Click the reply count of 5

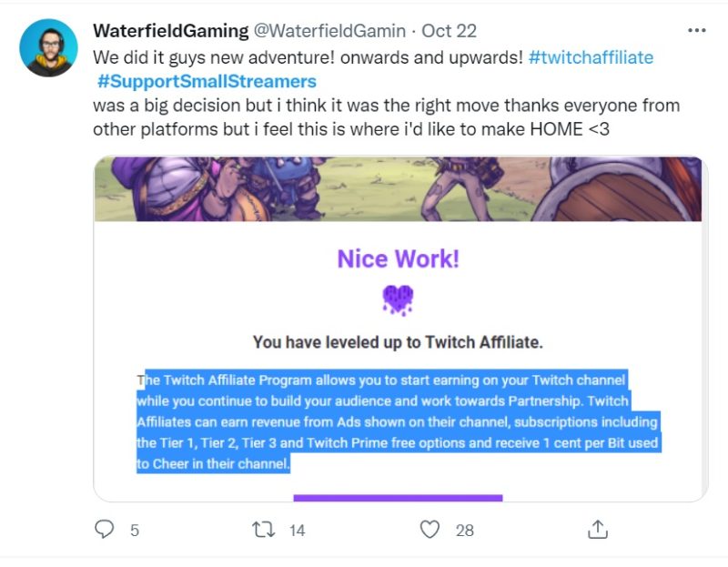pyautogui.click(x=135, y=530)
